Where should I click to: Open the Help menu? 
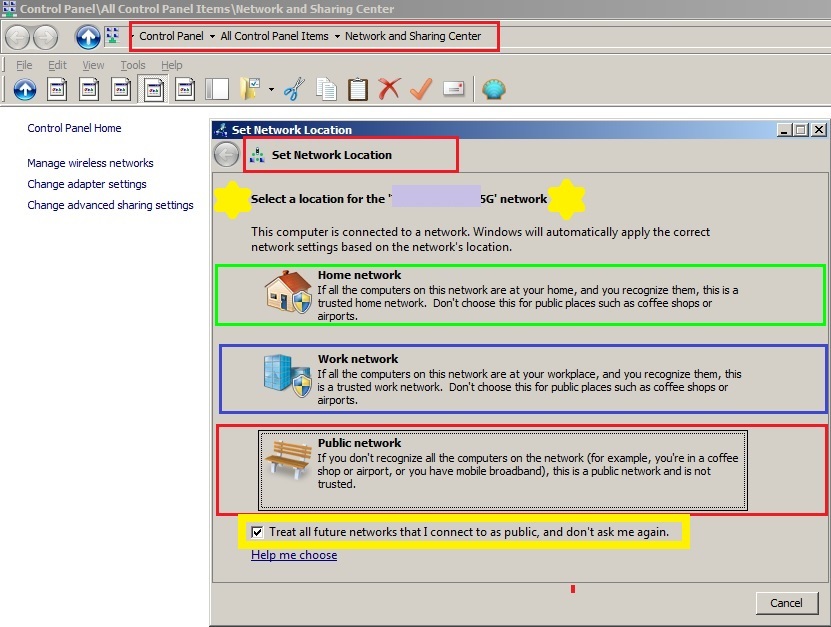172,65
